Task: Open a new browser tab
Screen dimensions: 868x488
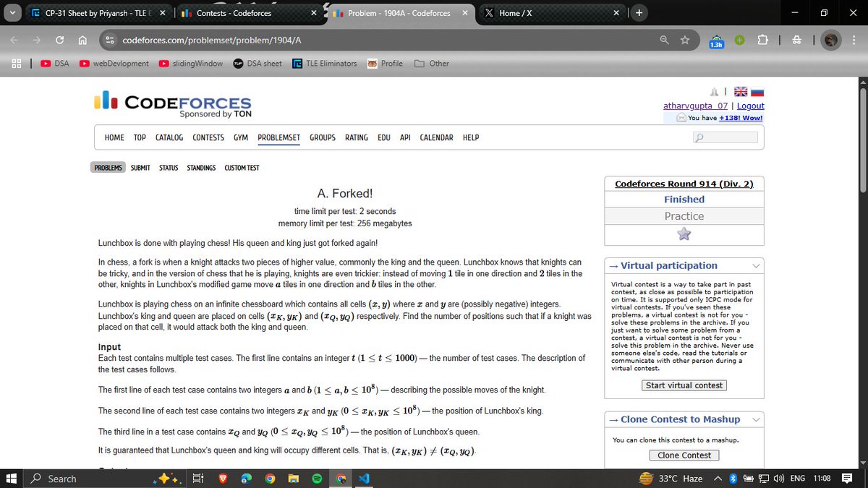Action: tap(640, 13)
